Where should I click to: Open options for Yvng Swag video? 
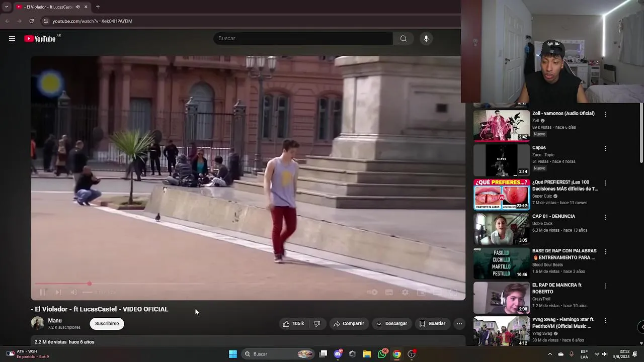606,320
